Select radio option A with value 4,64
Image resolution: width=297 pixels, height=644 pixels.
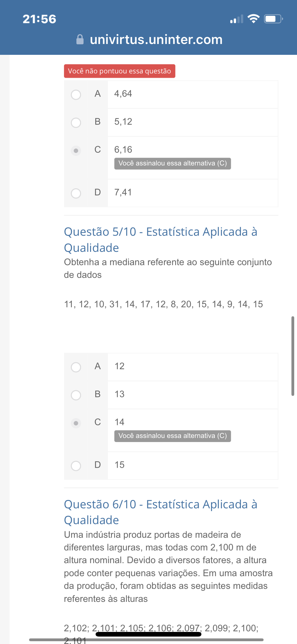[x=76, y=94]
